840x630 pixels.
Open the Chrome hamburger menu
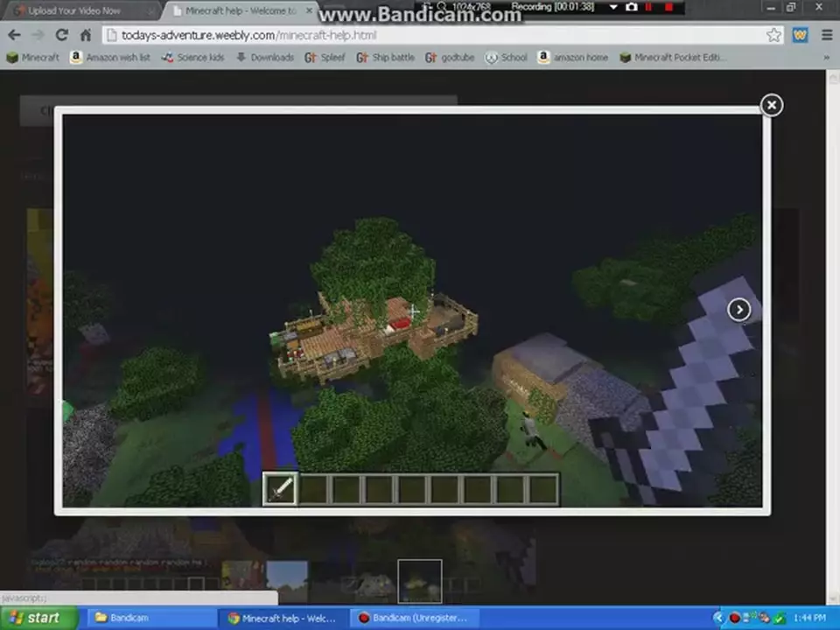827,35
